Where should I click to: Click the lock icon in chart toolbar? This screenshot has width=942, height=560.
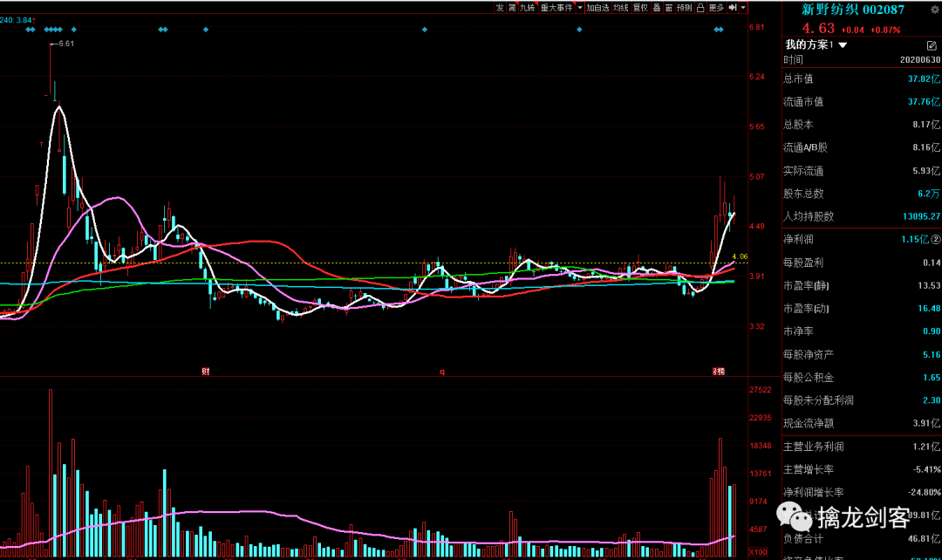tap(700, 8)
